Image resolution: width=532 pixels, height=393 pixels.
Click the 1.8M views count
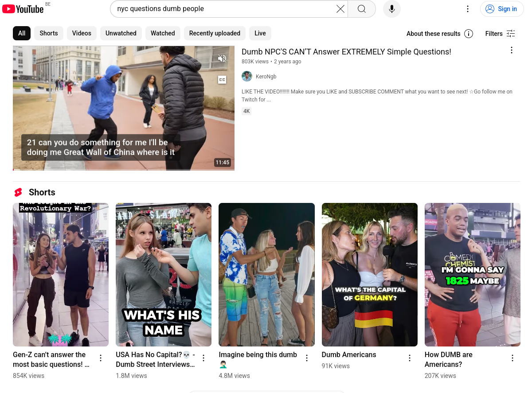click(131, 376)
